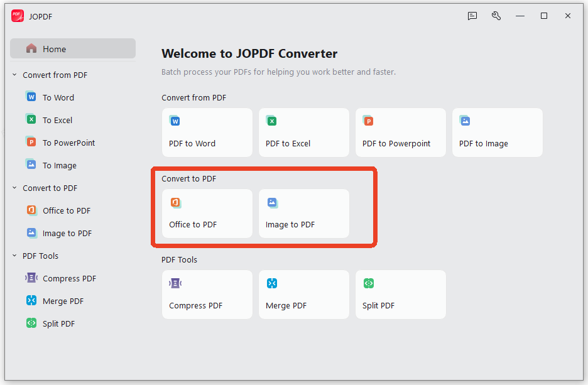Click the Office icon on Office to PDF card
Viewport: 588px width, 385px height.
pyautogui.click(x=175, y=202)
